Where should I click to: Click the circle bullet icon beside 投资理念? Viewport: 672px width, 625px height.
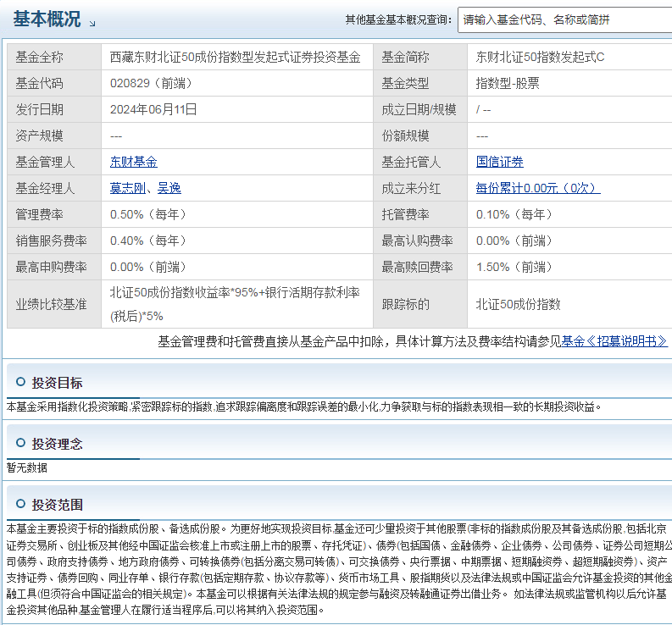tap(20, 443)
